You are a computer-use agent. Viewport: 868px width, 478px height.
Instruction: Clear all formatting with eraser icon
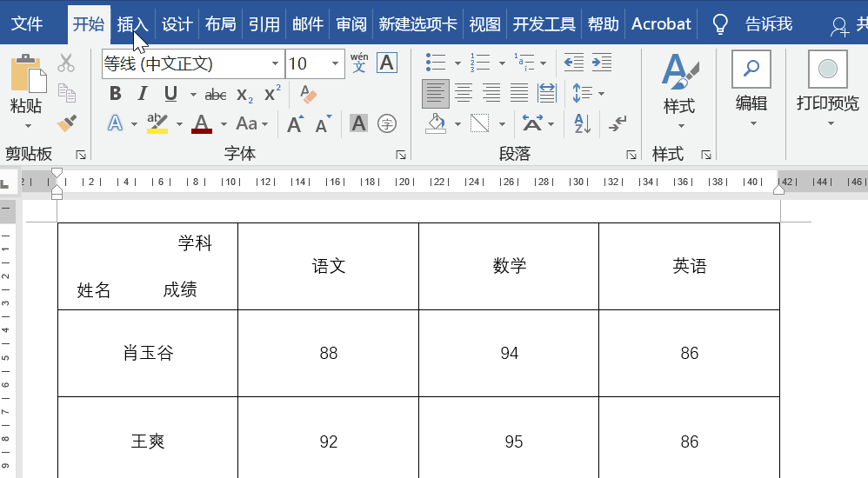pyautogui.click(x=308, y=94)
